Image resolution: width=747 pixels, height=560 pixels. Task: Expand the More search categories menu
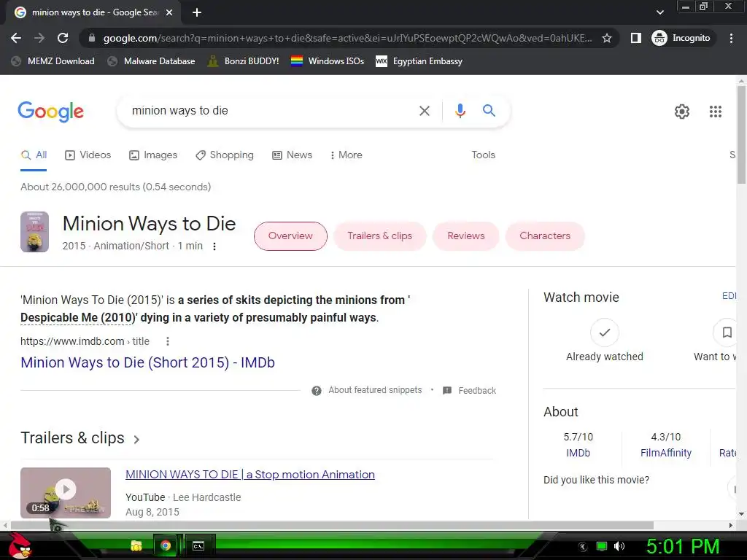point(346,155)
